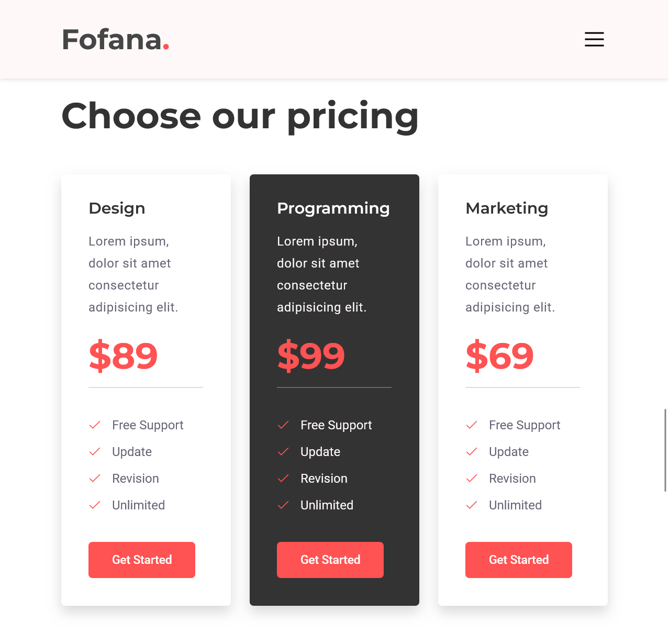Toggle Update in the Programming plan
This screenshot has height=644, width=669.
click(283, 451)
